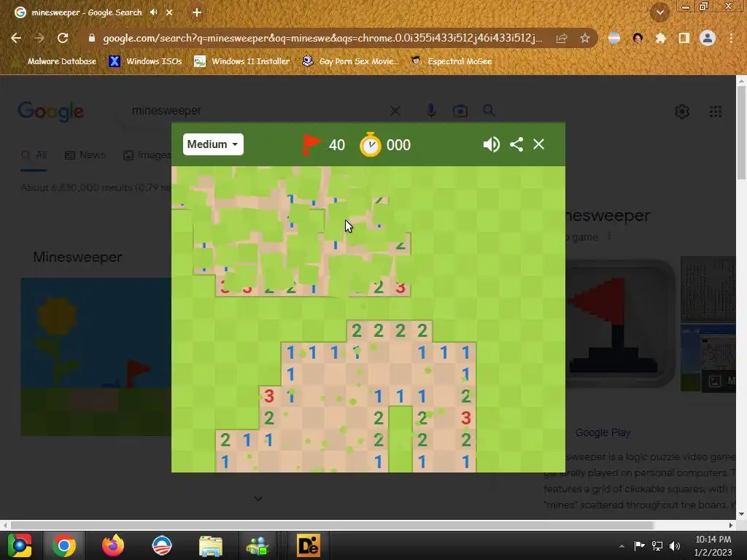Open the Google Play link
This screenshot has height=560, width=747.
pos(603,432)
